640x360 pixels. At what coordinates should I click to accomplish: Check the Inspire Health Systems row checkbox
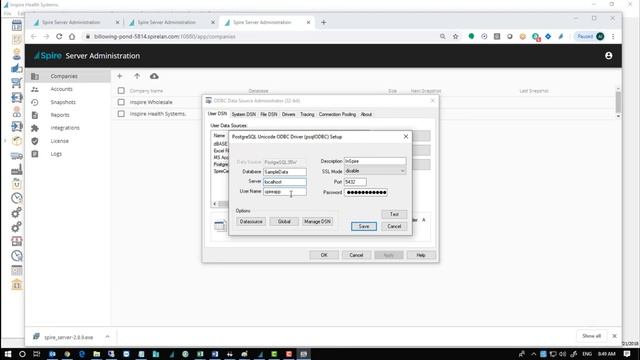(x=121, y=114)
